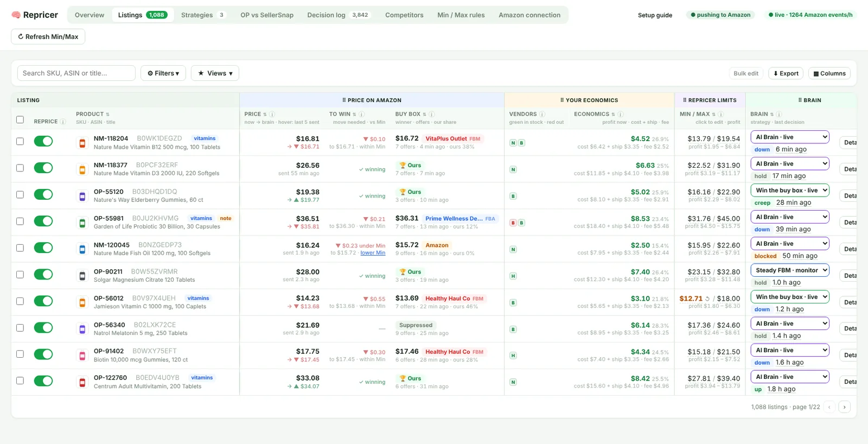Toggle the select-all listings checkbox
Screen dimensions: 868x444
tap(20, 120)
